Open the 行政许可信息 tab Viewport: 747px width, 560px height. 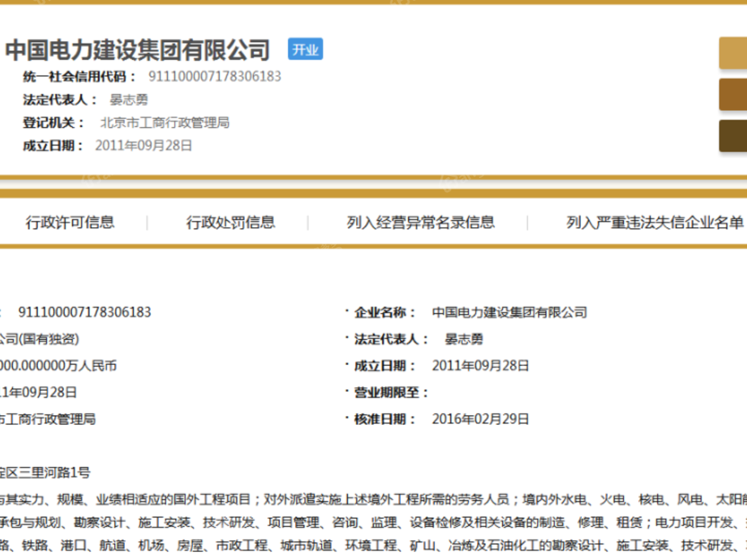point(70,222)
